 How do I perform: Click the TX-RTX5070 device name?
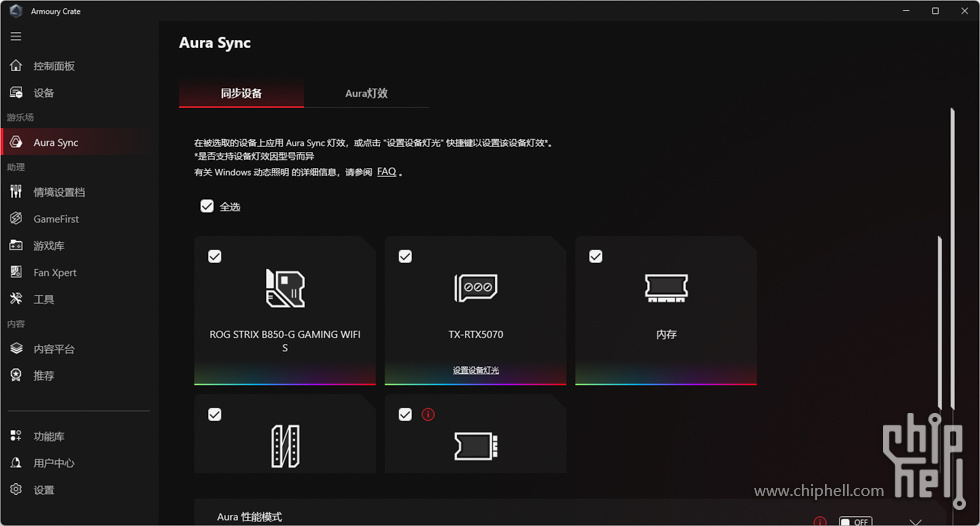point(476,334)
